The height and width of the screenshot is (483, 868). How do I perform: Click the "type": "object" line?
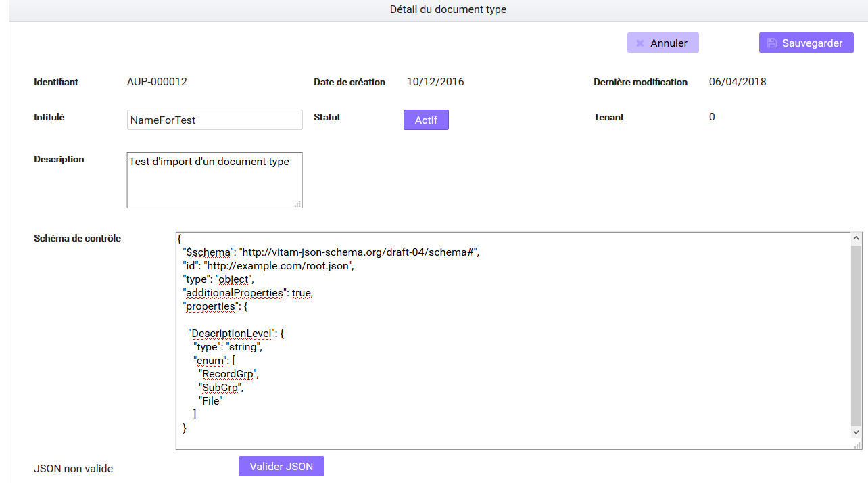[x=219, y=279]
